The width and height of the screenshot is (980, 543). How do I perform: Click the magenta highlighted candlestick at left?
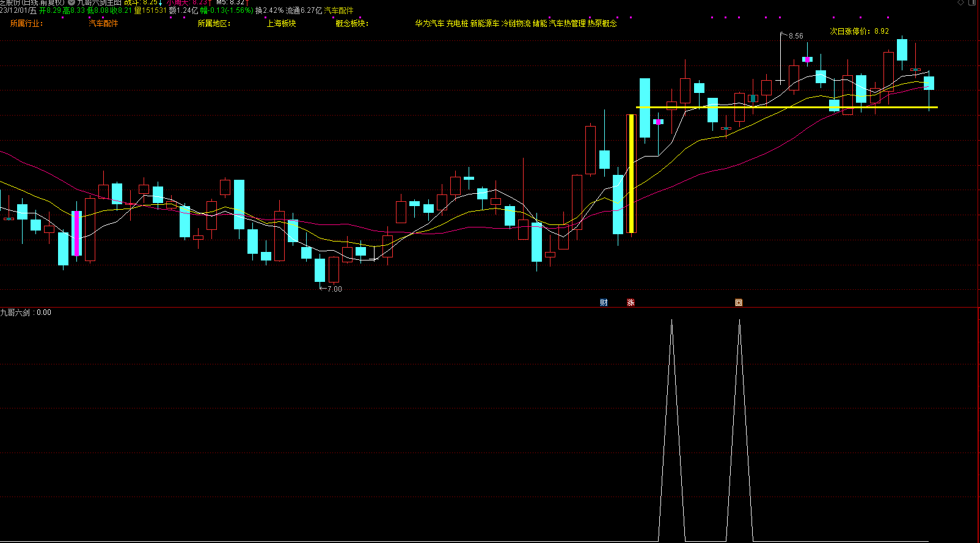tap(76, 234)
